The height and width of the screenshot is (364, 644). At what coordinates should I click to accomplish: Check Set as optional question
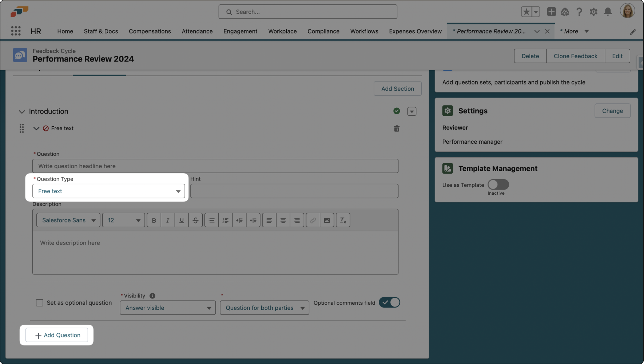coord(40,303)
